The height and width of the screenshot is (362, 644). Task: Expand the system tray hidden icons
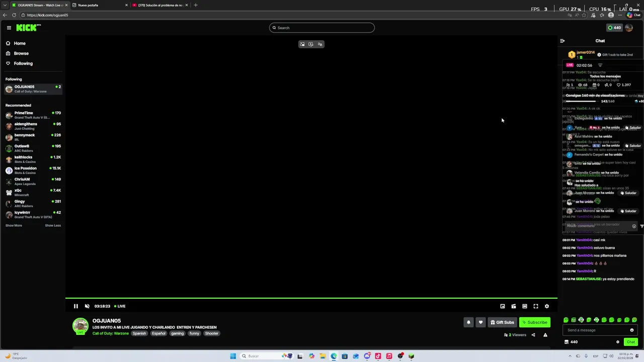571,356
